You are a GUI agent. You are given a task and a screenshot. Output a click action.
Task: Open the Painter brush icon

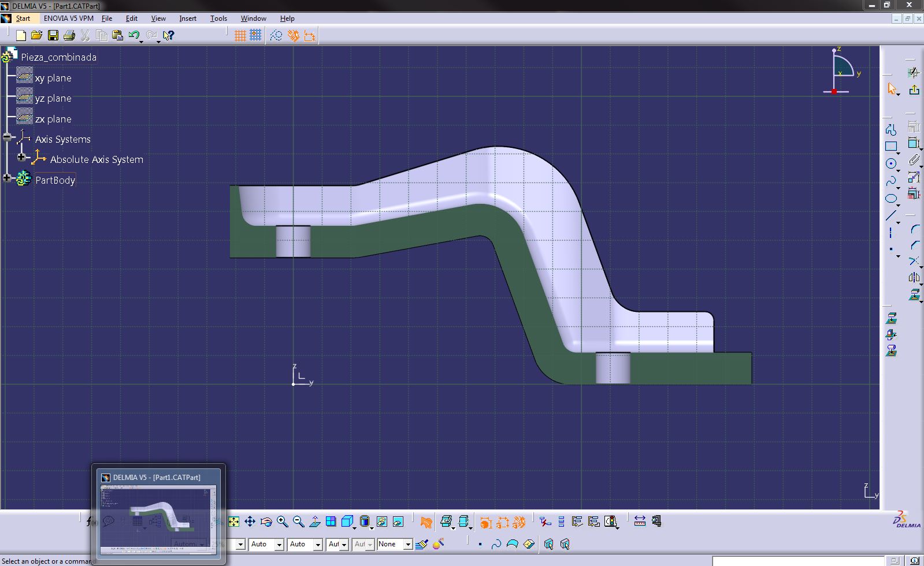click(x=421, y=544)
